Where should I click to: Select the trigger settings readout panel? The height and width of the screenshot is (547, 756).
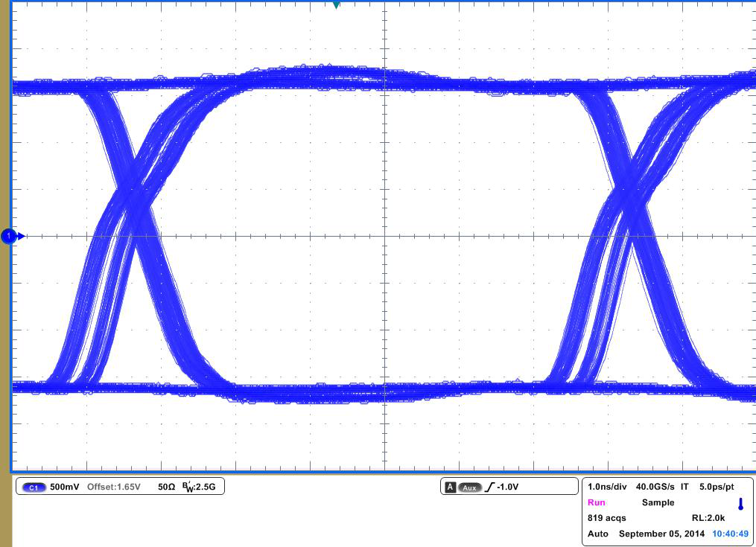point(511,486)
